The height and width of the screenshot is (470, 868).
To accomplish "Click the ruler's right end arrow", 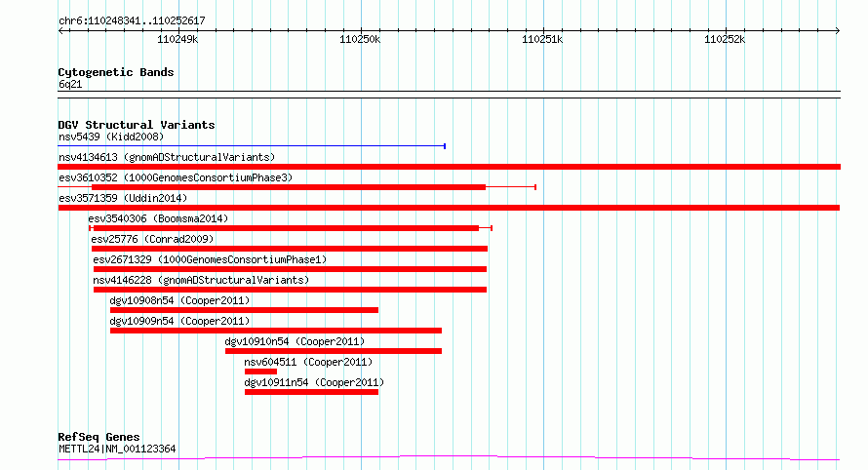I will 837,31.
